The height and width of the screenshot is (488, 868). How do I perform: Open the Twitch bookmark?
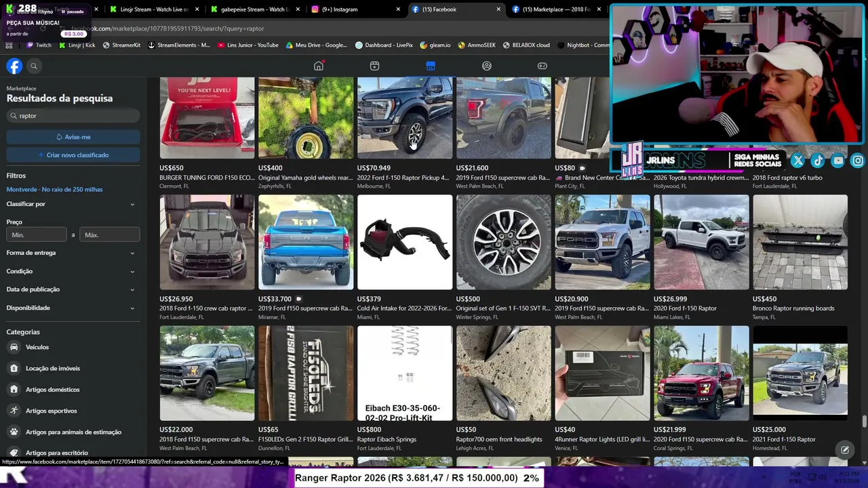point(39,45)
